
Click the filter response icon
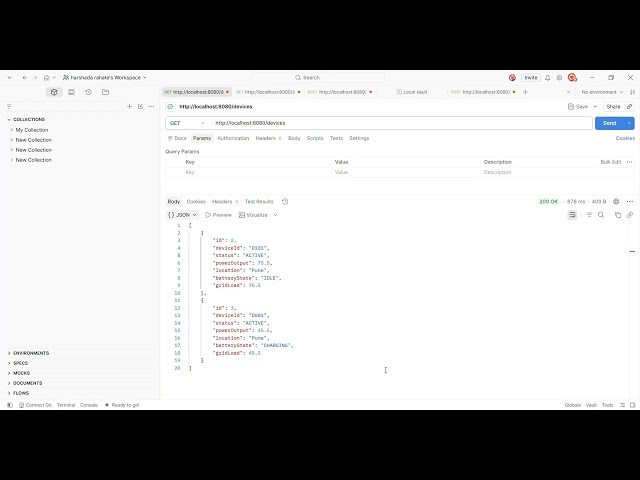coord(589,215)
